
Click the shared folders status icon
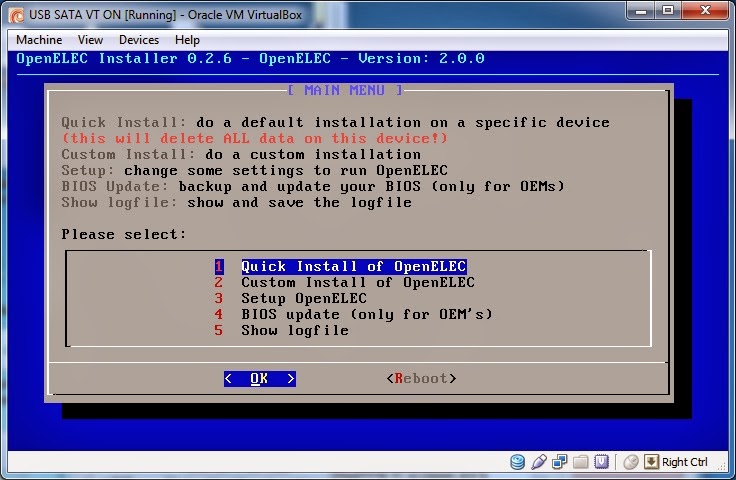click(581, 462)
